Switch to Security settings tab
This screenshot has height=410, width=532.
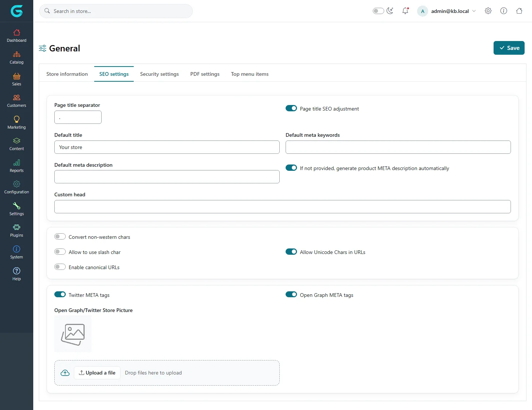tap(159, 74)
